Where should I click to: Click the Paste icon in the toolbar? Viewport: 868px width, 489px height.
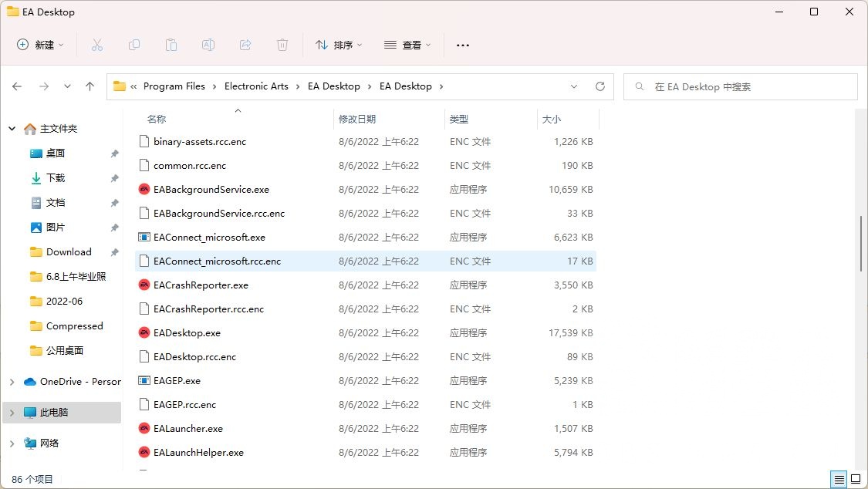coord(171,45)
